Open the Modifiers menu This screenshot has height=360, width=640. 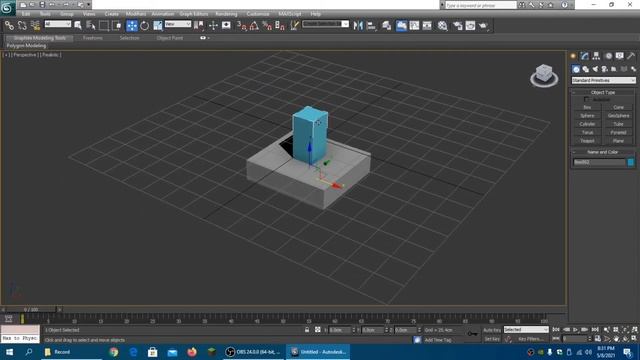point(136,14)
